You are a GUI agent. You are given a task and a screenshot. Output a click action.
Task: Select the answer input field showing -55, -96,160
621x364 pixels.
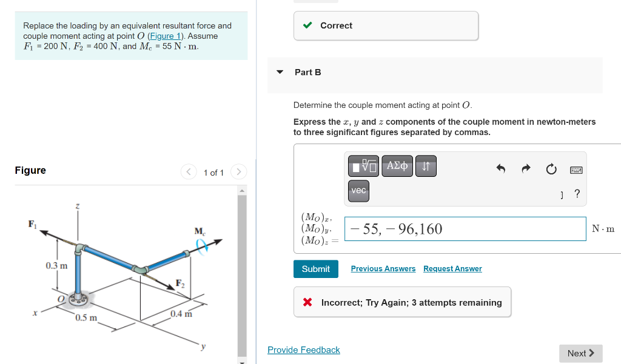click(465, 228)
